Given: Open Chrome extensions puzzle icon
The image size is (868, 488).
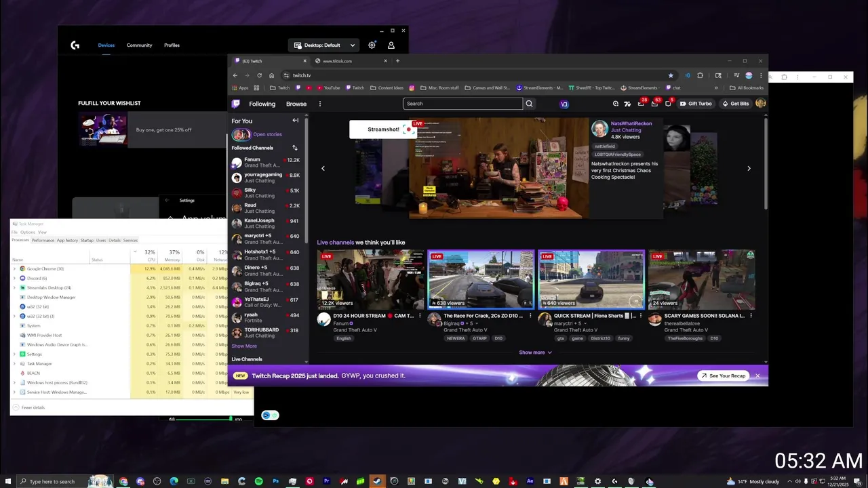Looking at the screenshot, I should [700, 75].
